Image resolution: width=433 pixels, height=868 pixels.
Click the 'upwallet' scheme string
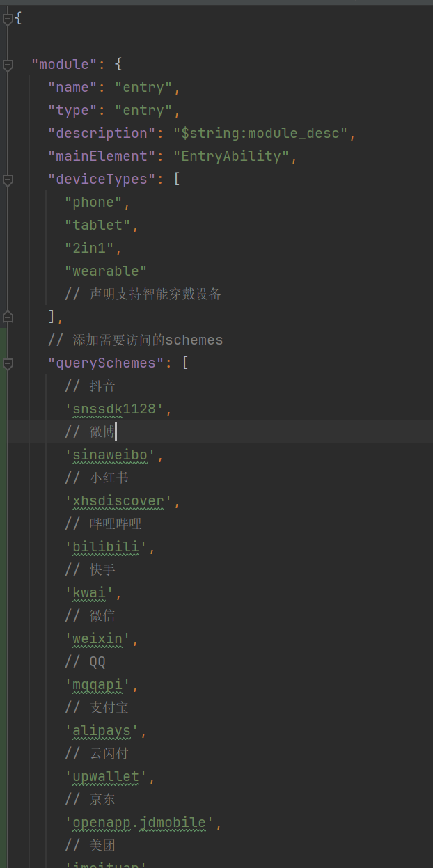tap(106, 777)
